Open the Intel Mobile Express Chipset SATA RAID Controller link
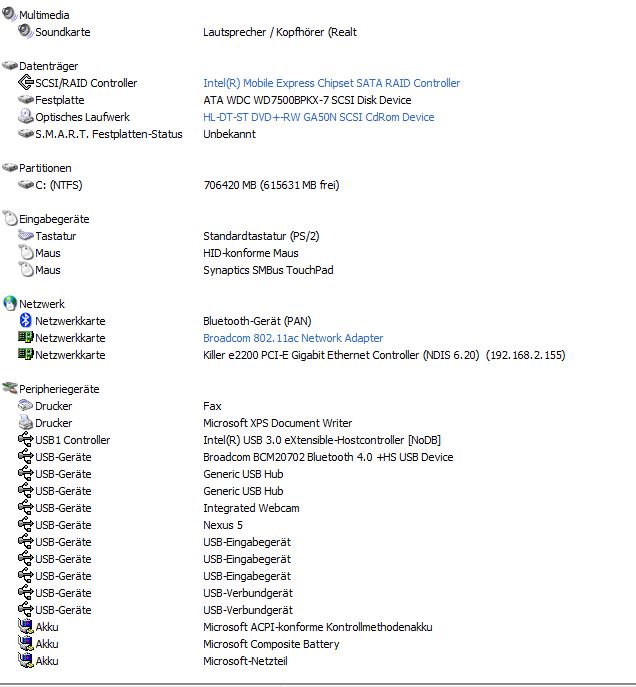The width and height of the screenshot is (636, 687). coord(331,83)
